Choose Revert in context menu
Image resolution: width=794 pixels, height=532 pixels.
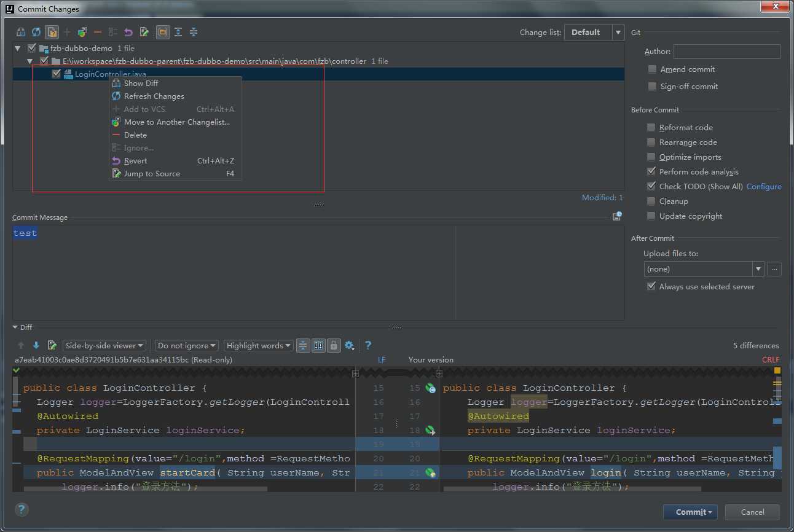tap(175, 160)
